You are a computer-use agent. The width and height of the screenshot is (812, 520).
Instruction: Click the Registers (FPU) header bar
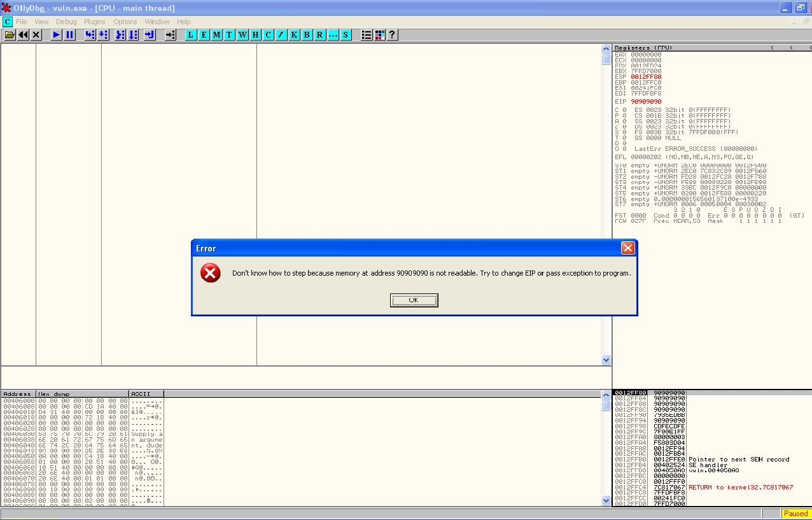click(687, 48)
